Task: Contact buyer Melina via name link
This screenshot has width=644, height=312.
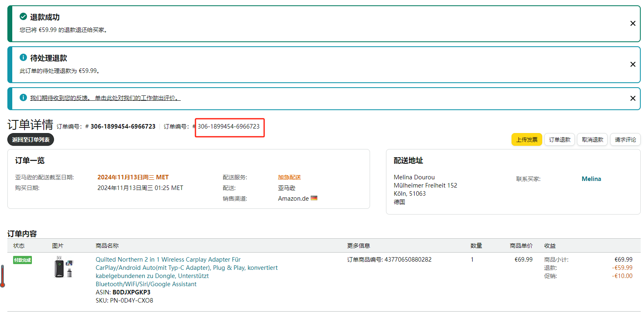Action: point(591,179)
